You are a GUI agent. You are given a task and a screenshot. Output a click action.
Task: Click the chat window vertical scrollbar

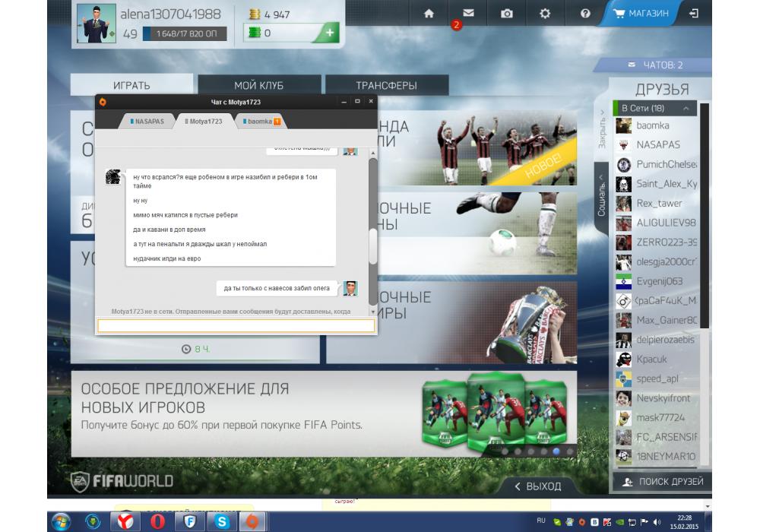(x=372, y=243)
